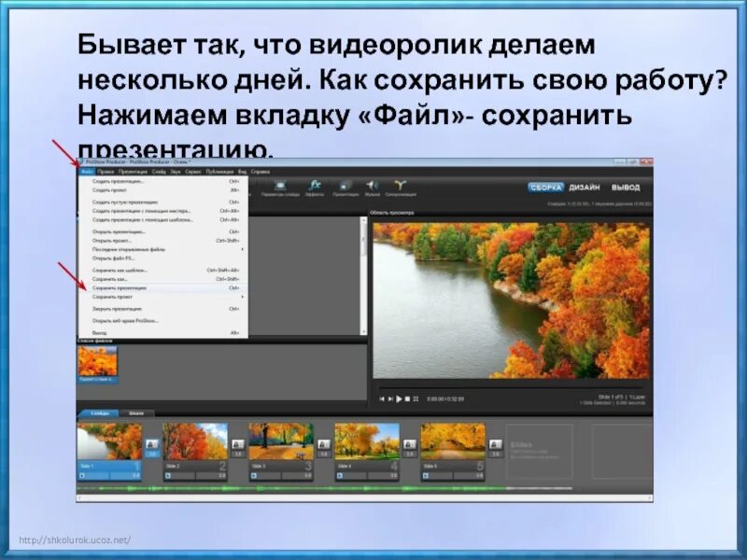Select Slide 1 thumbnail in timeline

109,441
